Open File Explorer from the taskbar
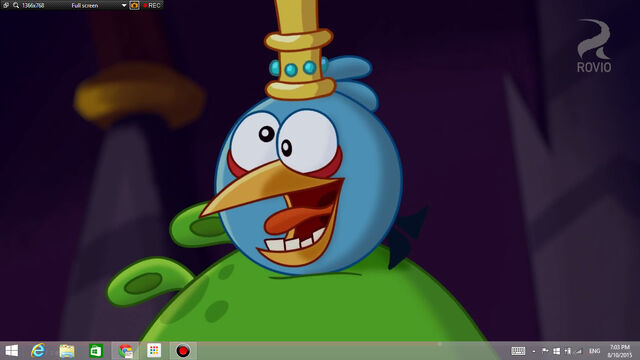Screen dimensions: 640x360 pos(67,351)
